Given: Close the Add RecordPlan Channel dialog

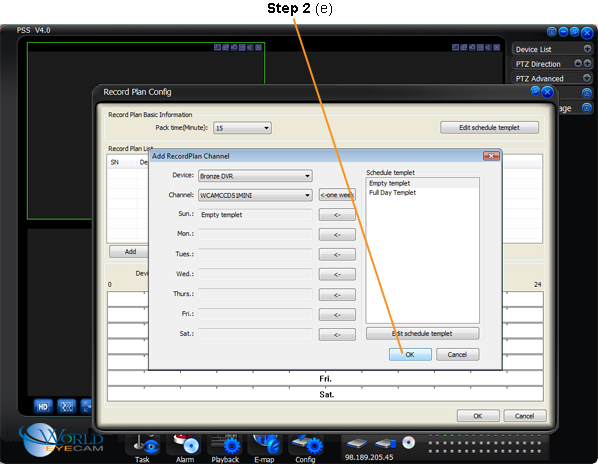Looking at the screenshot, I should point(491,156).
